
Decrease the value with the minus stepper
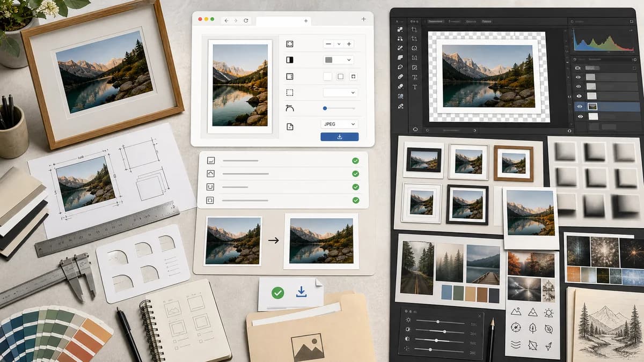coord(328,44)
